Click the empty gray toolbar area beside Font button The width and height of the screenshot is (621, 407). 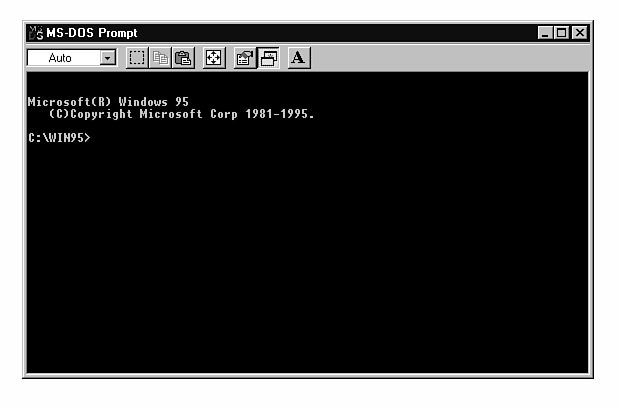pos(450,58)
